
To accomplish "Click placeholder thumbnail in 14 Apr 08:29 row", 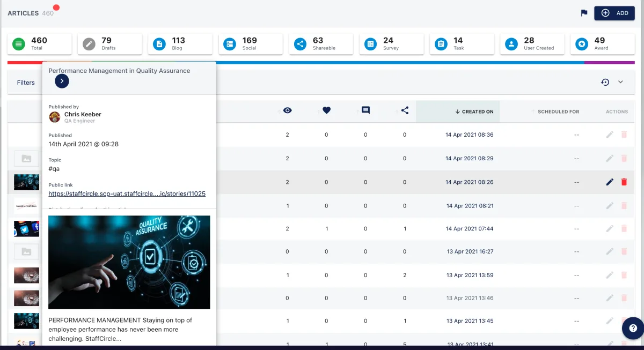I will [26, 159].
